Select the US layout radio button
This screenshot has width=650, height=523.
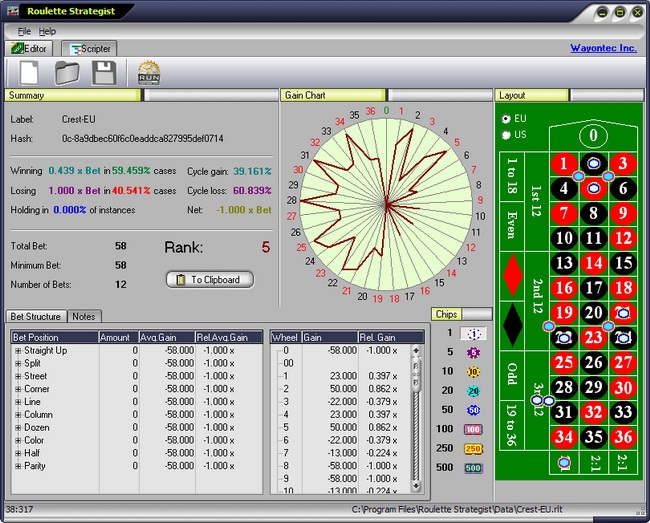505,135
